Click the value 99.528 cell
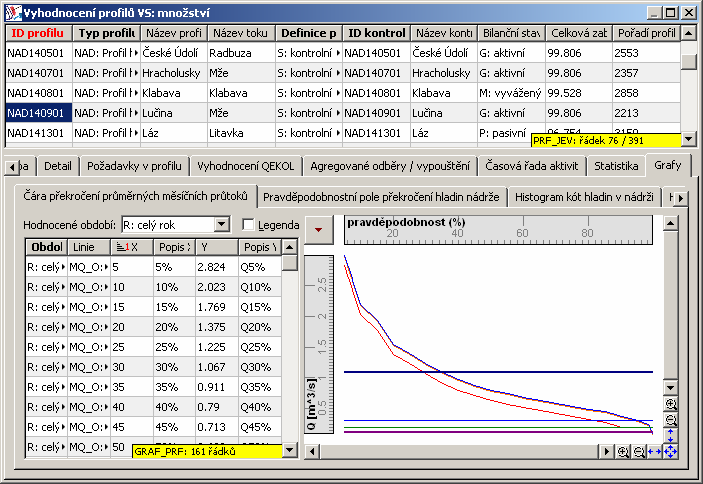 (x=578, y=93)
